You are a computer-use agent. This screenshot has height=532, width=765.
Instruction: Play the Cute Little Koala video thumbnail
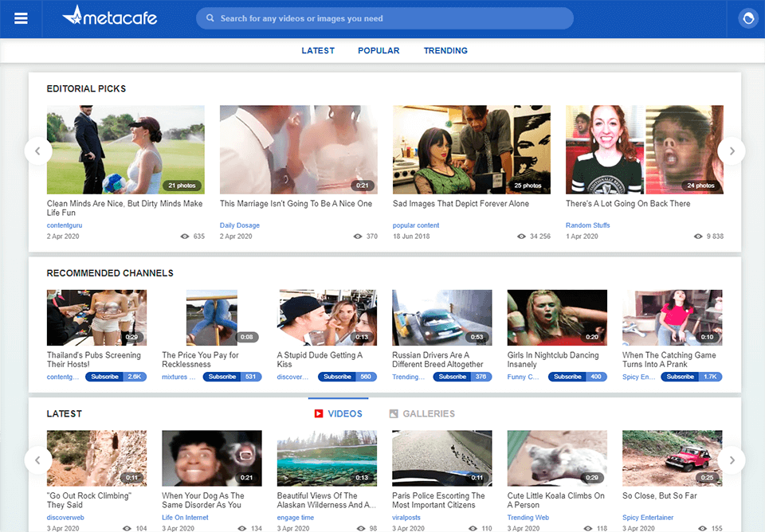(x=556, y=457)
